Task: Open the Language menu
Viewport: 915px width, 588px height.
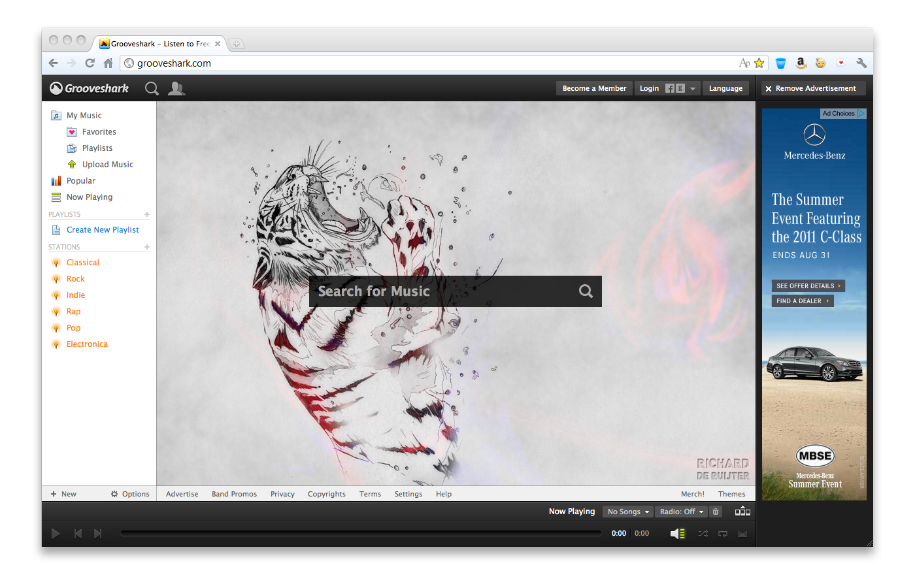Action: click(725, 88)
